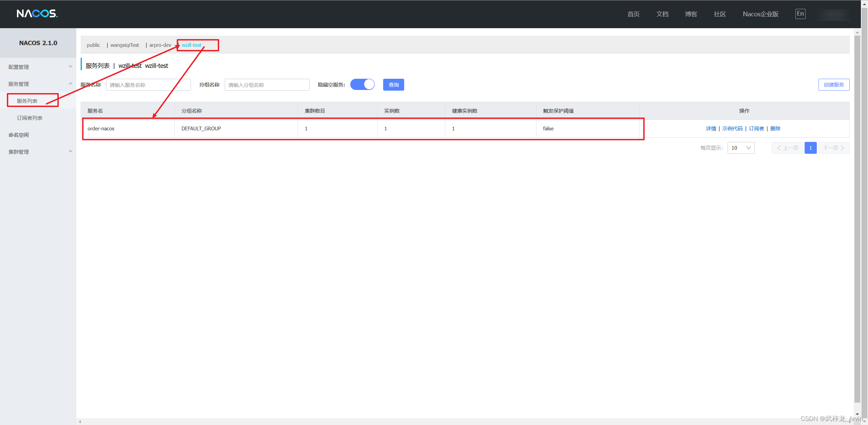Open 博客 in top navigation
The image size is (868, 425).
coord(691,14)
